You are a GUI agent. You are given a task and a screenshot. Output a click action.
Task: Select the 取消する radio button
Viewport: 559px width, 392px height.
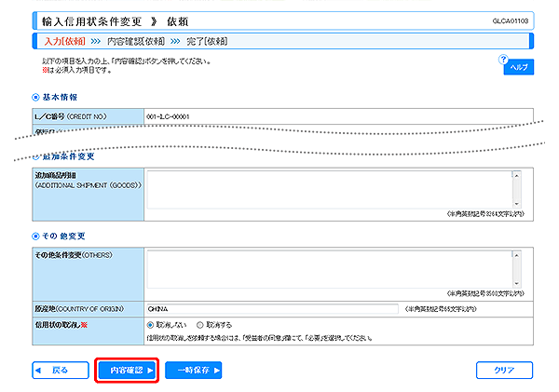(x=200, y=325)
